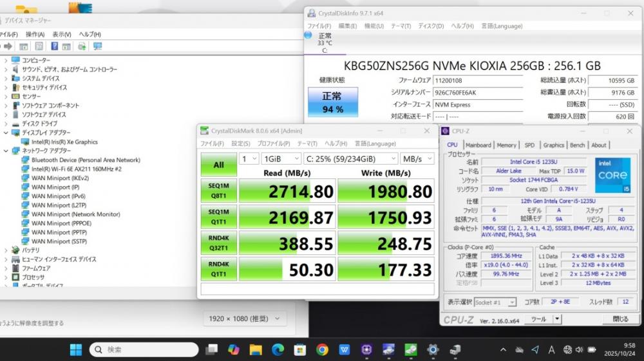Expand the バッテリ tree node
644x361 pixels.
click(6, 250)
